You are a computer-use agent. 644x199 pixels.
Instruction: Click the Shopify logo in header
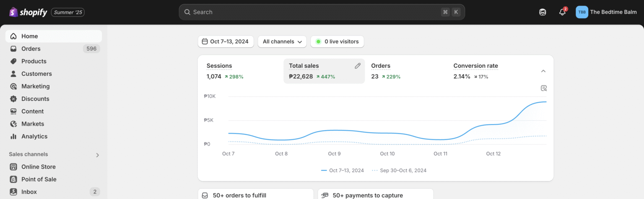[28, 12]
